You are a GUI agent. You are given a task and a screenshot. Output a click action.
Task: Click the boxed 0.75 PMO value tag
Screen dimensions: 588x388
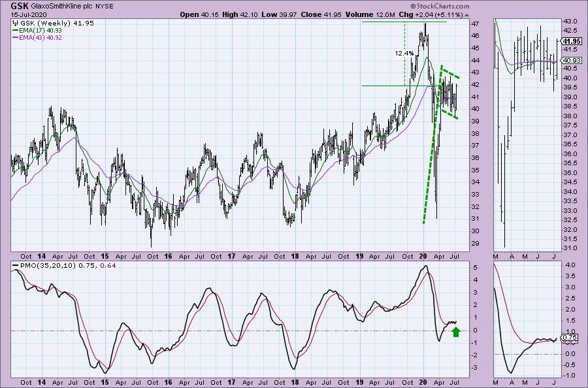(x=570, y=338)
